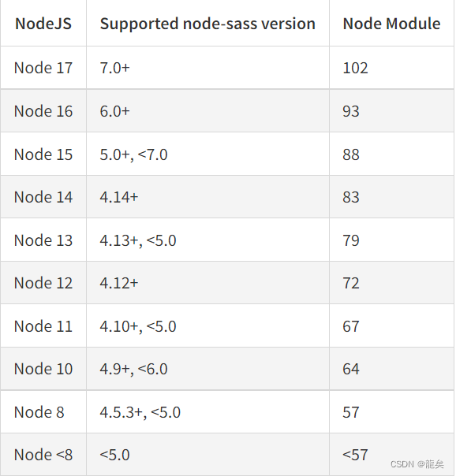Select module value 102
Screen dimensions: 456x476
tap(355, 68)
